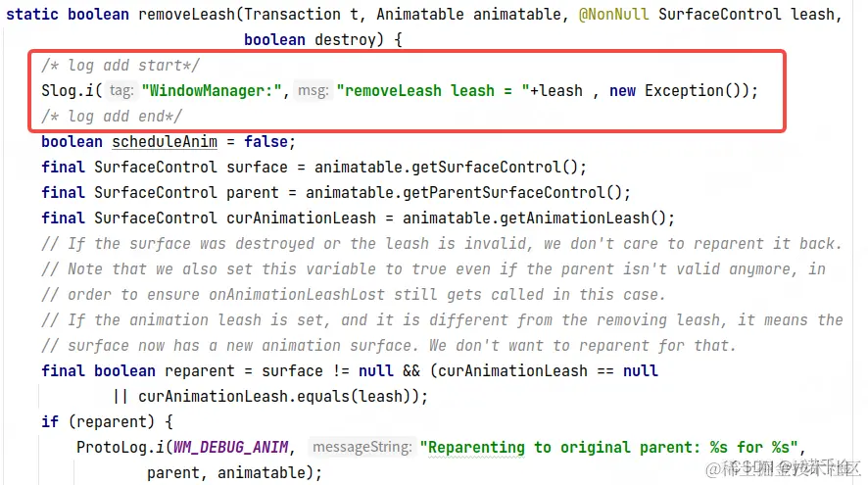The width and height of the screenshot is (868, 485).
Task: Click comment mentioning onAnimationLeashLost
Action: [x=354, y=295]
